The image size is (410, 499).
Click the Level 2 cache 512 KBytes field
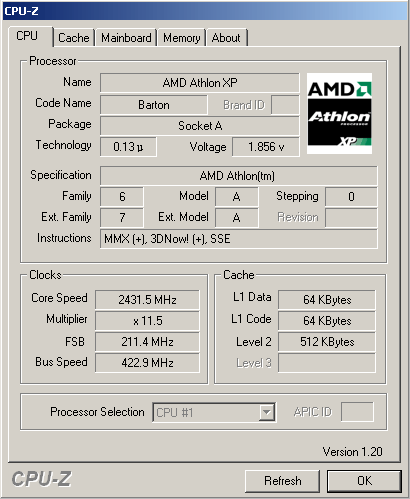tap(327, 342)
